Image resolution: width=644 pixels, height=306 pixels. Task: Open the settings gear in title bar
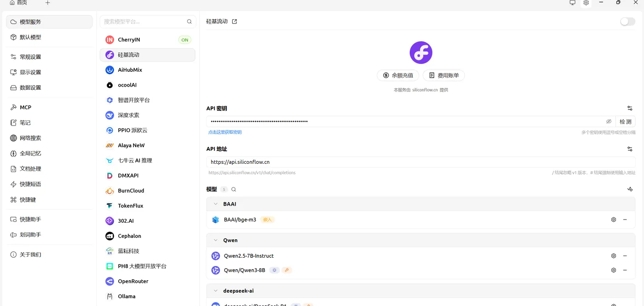586,3
